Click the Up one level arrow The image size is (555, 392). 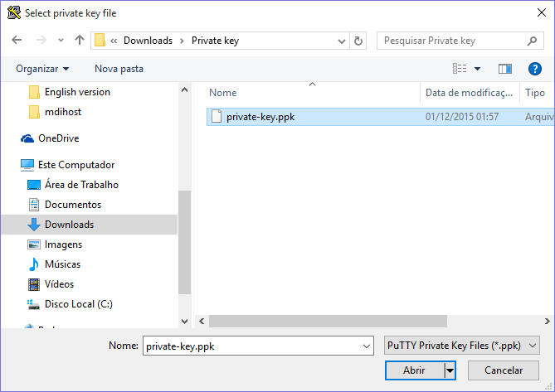[80, 41]
